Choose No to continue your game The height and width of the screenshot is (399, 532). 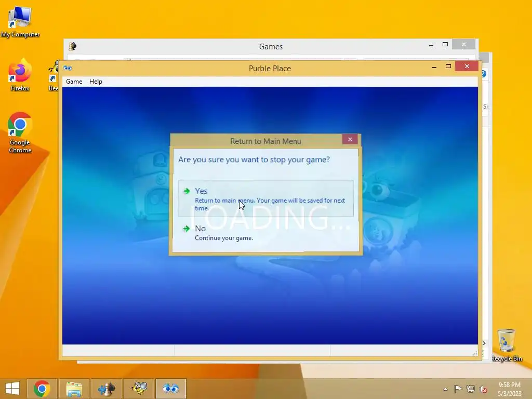coord(265,233)
